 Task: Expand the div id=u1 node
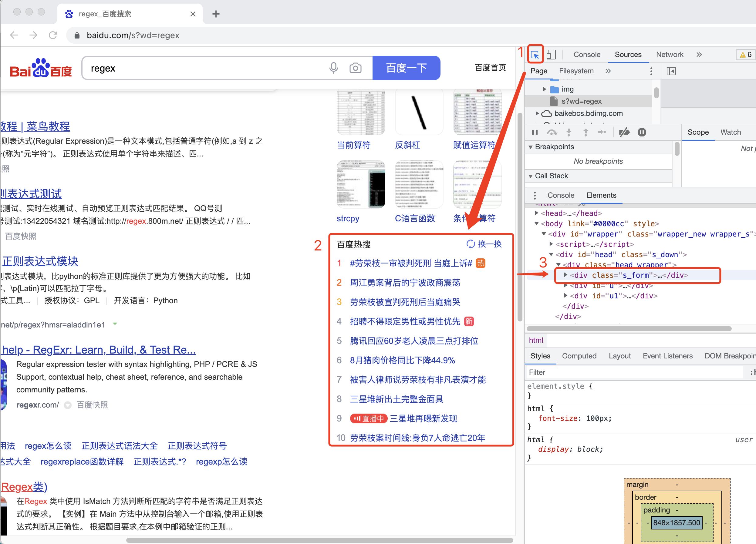[565, 296]
